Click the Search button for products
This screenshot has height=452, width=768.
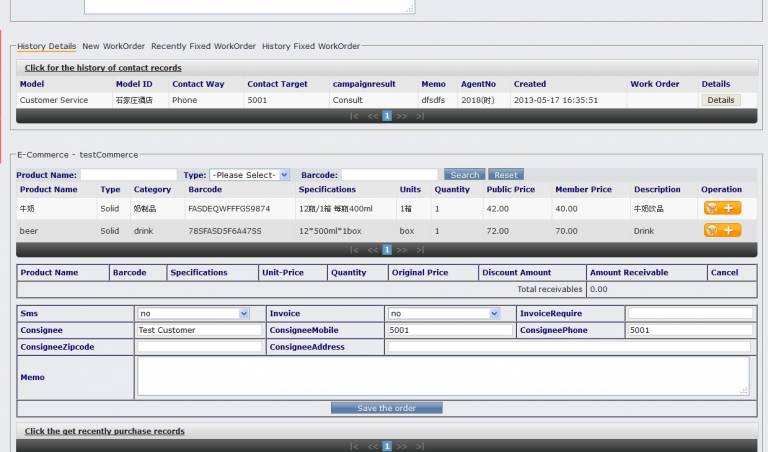(464, 175)
